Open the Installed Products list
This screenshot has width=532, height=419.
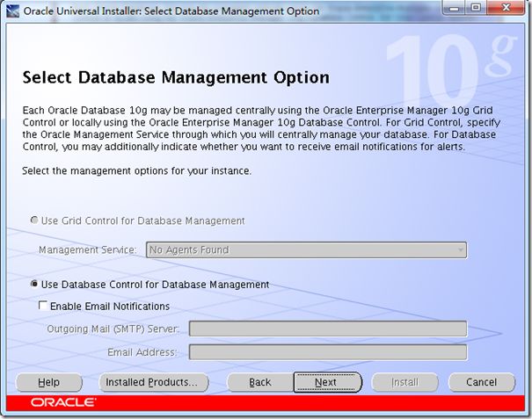[153, 382]
